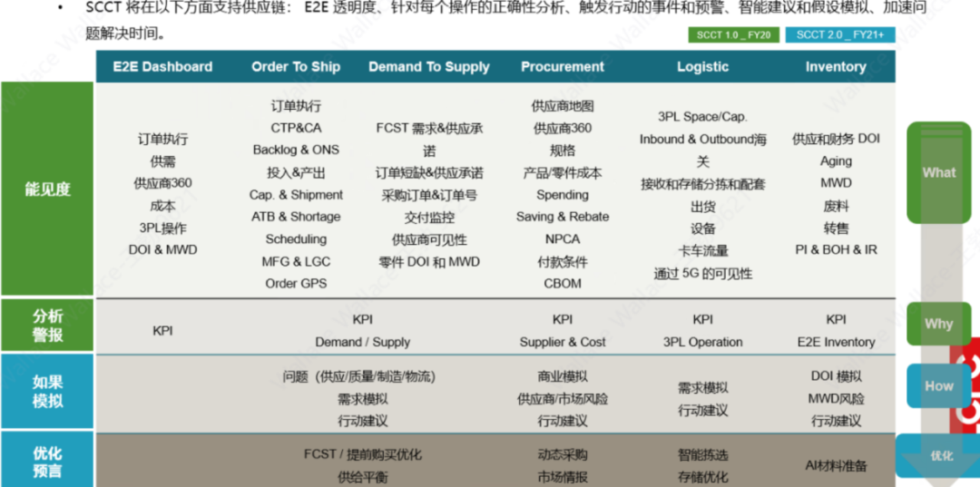Click 卡车流量 text
Image resolution: width=980 pixels, height=487 pixels.
point(702,251)
